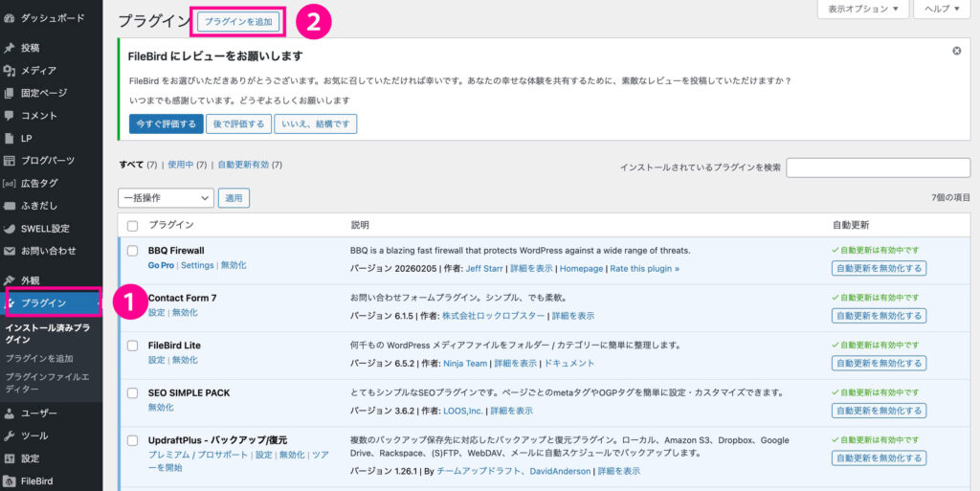Tick the checkbox for FileBird Lite

[133, 346]
